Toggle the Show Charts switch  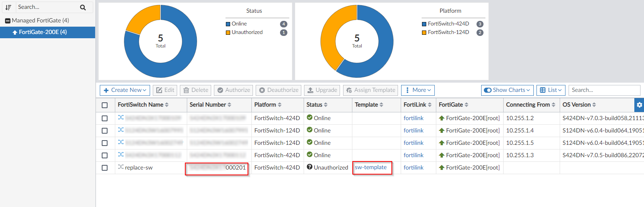488,90
